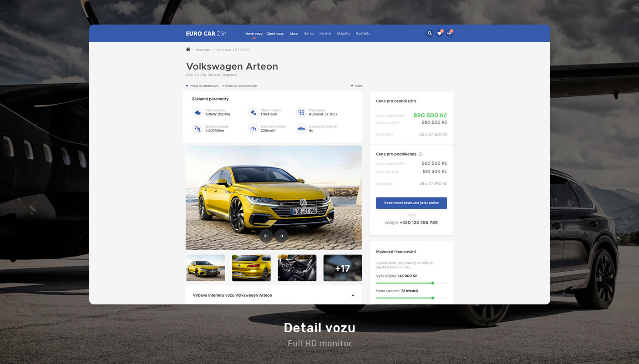Click Přidat do oblíbených link
This screenshot has width=639, height=364.
[x=203, y=86]
